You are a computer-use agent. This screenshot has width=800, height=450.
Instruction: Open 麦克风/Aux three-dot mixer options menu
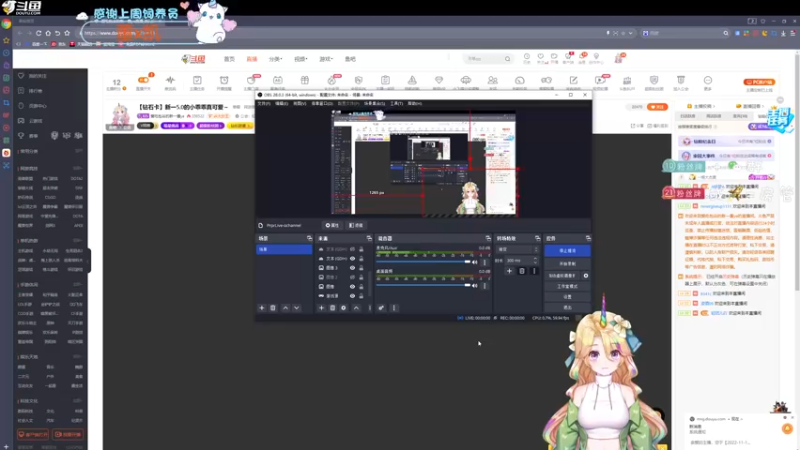coord(485,262)
